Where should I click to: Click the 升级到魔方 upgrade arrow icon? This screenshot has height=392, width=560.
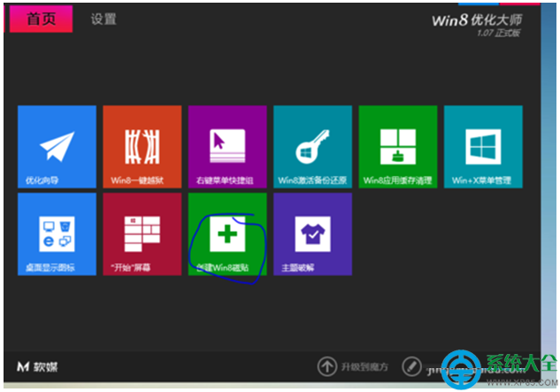click(326, 366)
